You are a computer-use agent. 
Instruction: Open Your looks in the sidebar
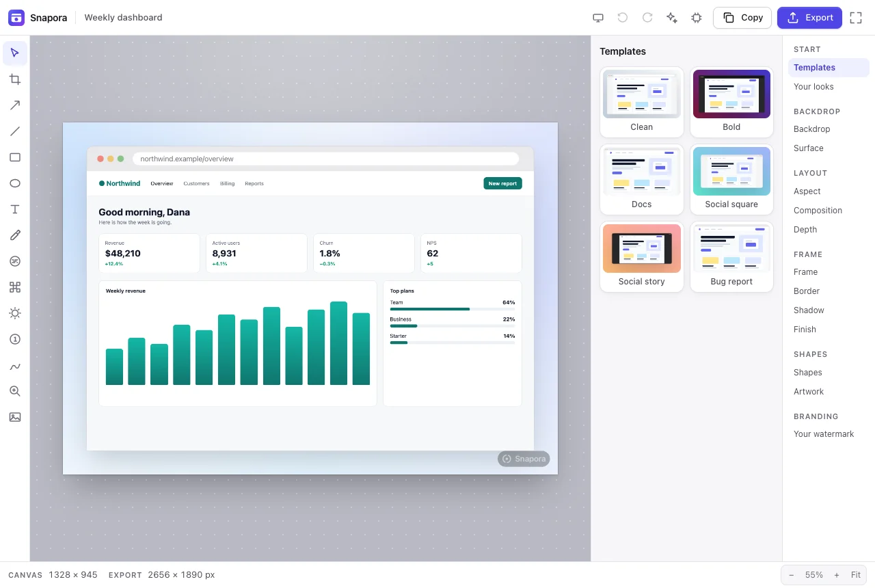coord(829,87)
